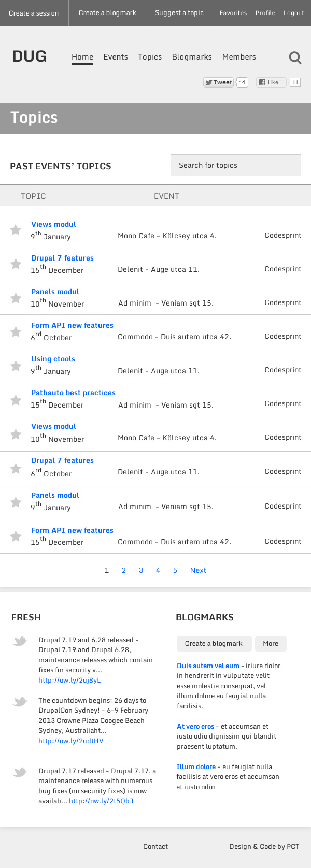The image size is (311, 868).
Task: Go to the Blogmarks navigation tab
Action: 192,57
